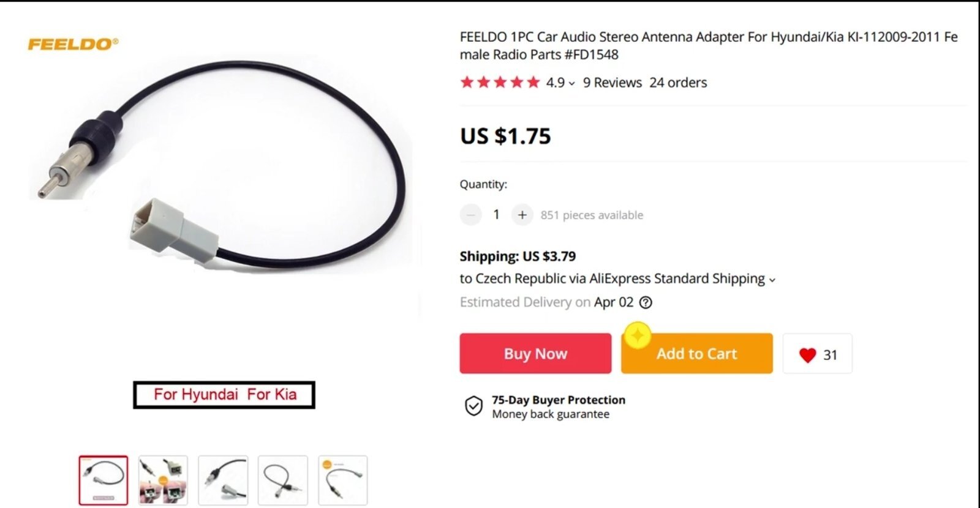Image resolution: width=980 pixels, height=508 pixels.
Task: Click the quantity value field
Action: [x=496, y=215]
